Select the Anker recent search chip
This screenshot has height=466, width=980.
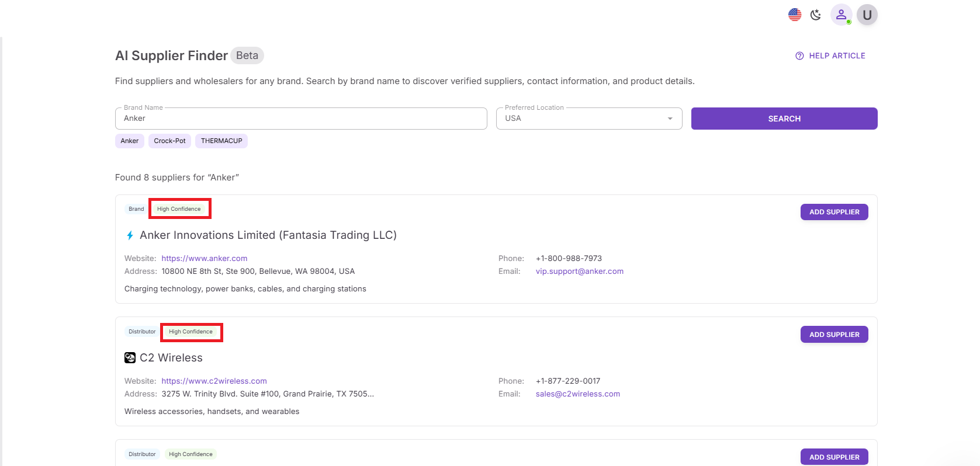(x=130, y=141)
